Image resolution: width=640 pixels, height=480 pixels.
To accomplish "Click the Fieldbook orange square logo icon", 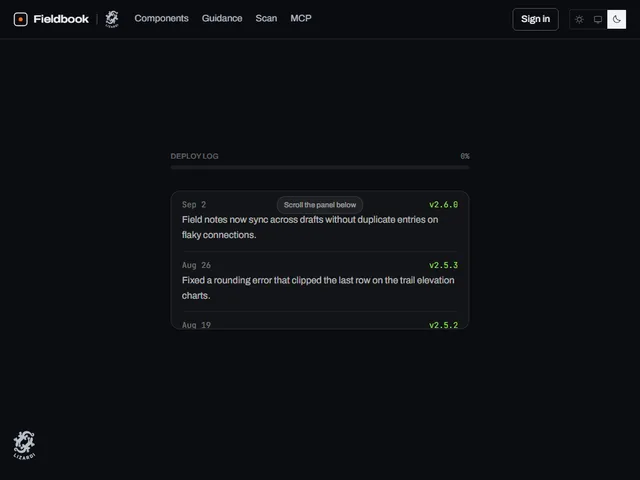I will coord(20,19).
